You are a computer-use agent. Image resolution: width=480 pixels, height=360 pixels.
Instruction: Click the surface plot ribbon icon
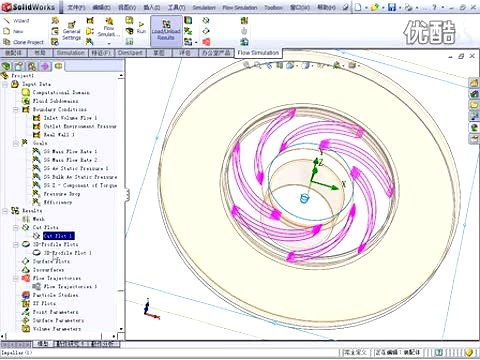coord(206,31)
